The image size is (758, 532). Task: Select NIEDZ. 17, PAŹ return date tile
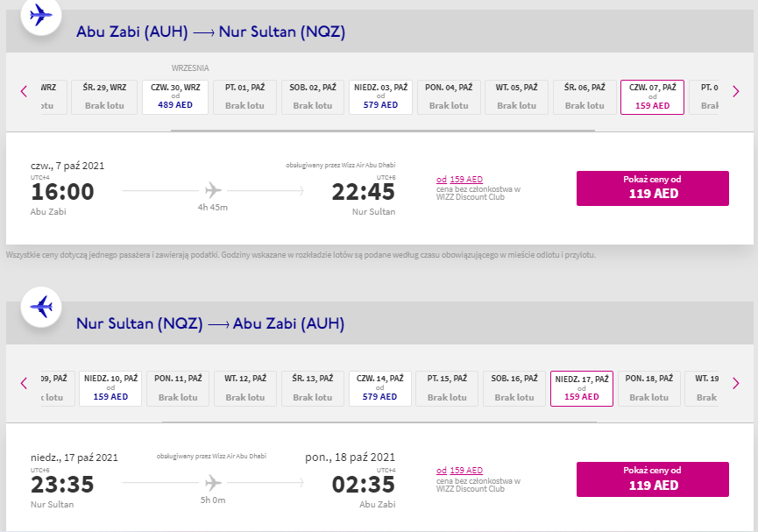582,389
